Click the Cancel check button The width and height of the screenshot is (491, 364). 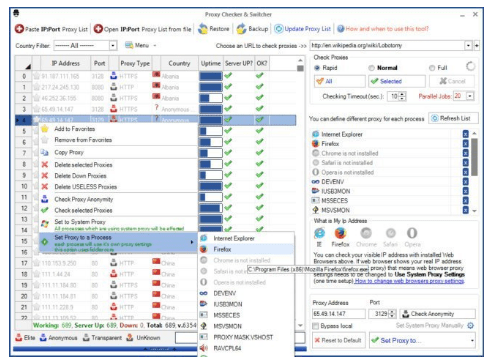(x=452, y=81)
